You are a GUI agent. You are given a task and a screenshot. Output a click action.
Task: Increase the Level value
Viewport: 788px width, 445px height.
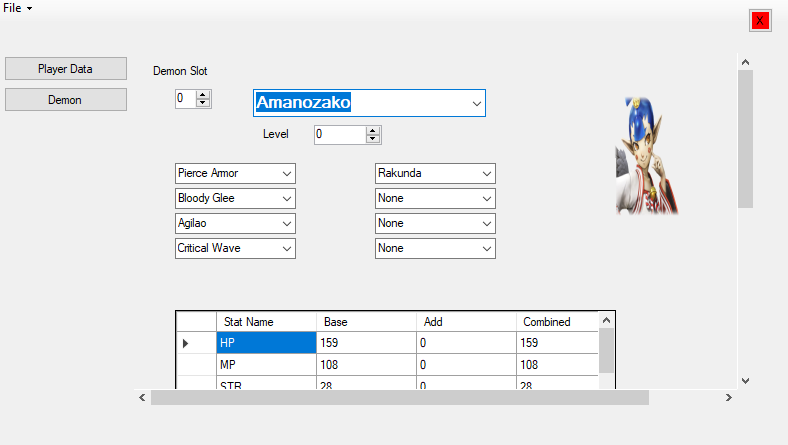[x=372, y=131]
